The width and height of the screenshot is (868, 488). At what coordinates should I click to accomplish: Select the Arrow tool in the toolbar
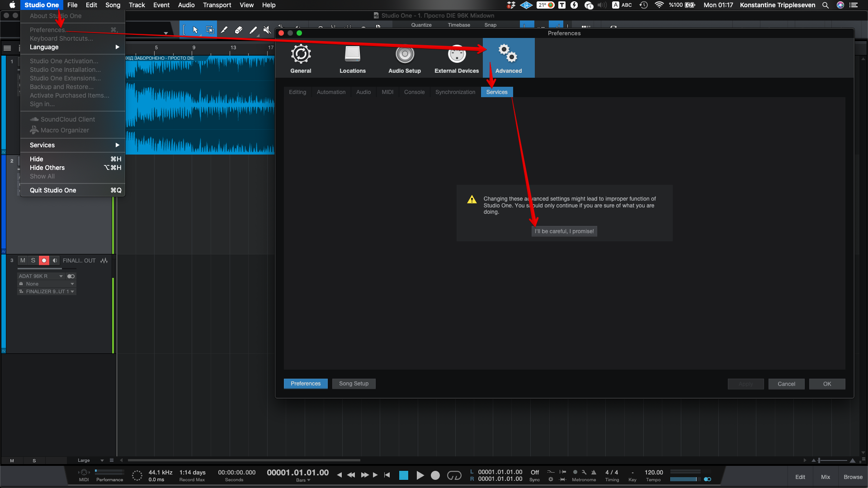(195, 30)
